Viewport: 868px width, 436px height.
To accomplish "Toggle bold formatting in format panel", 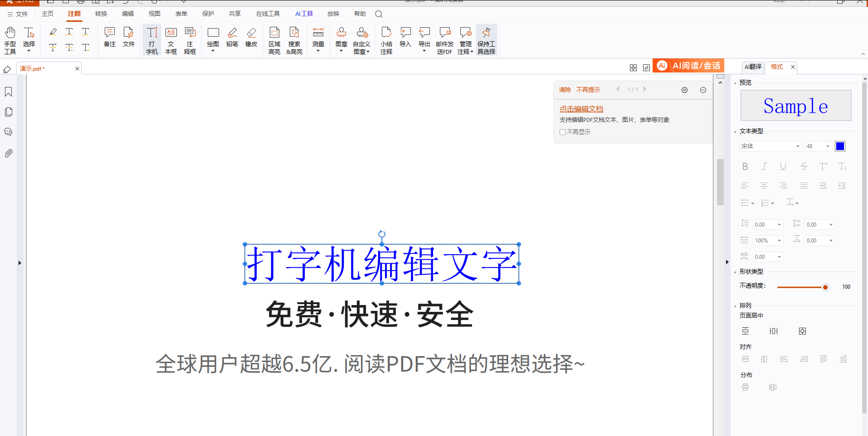I will tap(745, 166).
